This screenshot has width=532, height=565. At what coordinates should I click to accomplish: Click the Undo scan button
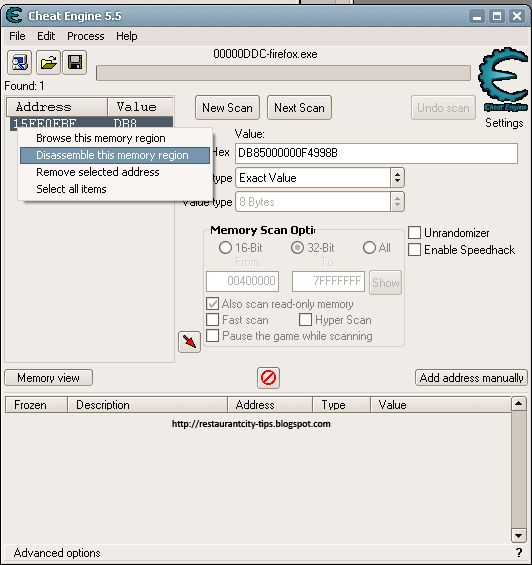443,107
